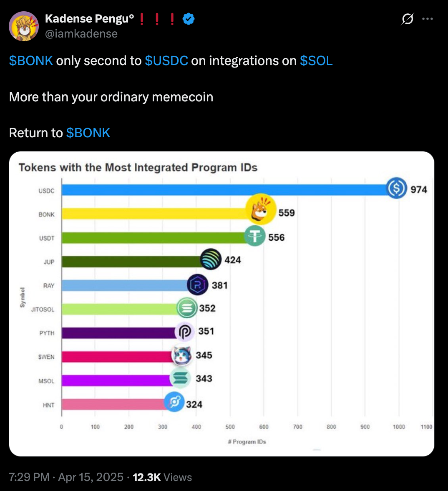Click the blue USDC bar in chart
This screenshot has height=491, width=448.
point(225,190)
